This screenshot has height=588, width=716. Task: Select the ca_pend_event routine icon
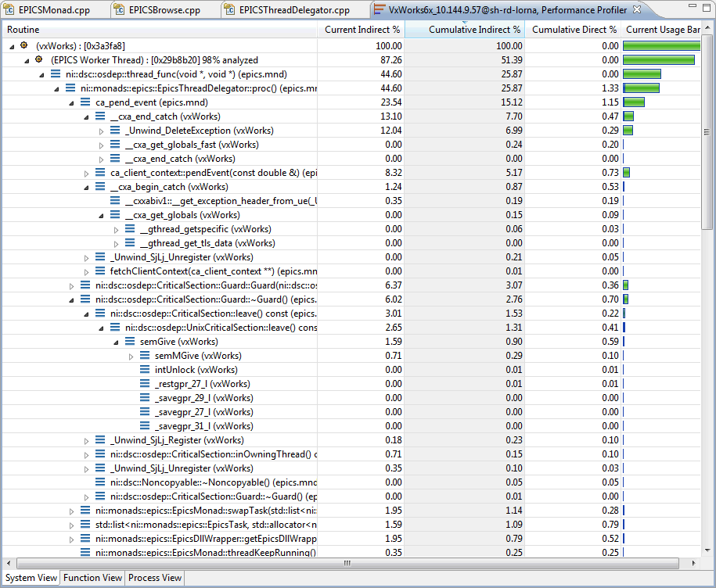tap(85, 102)
